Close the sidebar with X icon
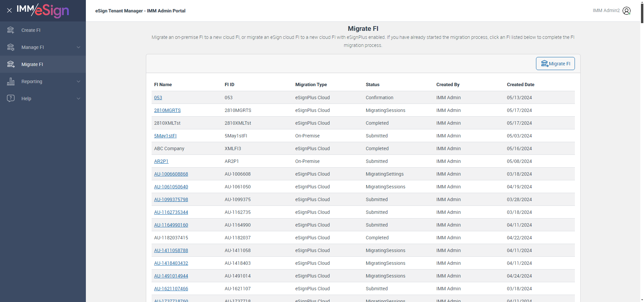The image size is (644, 302). (x=9, y=10)
